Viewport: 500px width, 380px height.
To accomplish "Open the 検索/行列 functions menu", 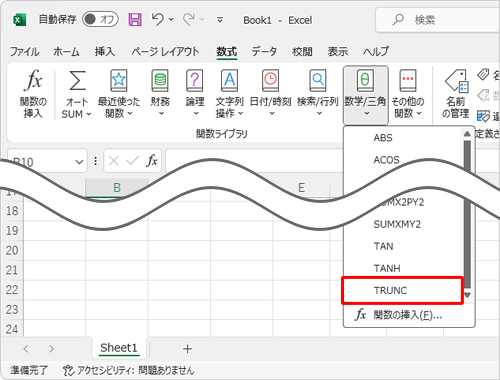I will click(318, 94).
